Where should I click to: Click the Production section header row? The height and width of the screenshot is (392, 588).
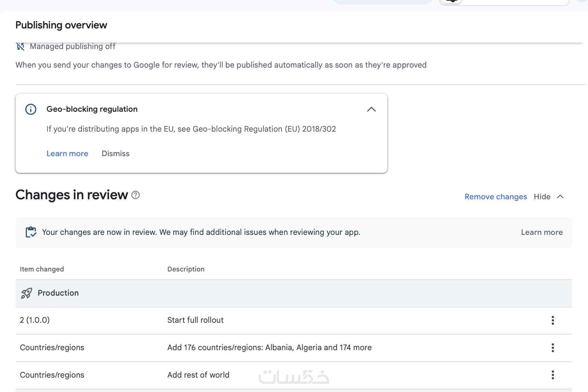[x=58, y=293]
